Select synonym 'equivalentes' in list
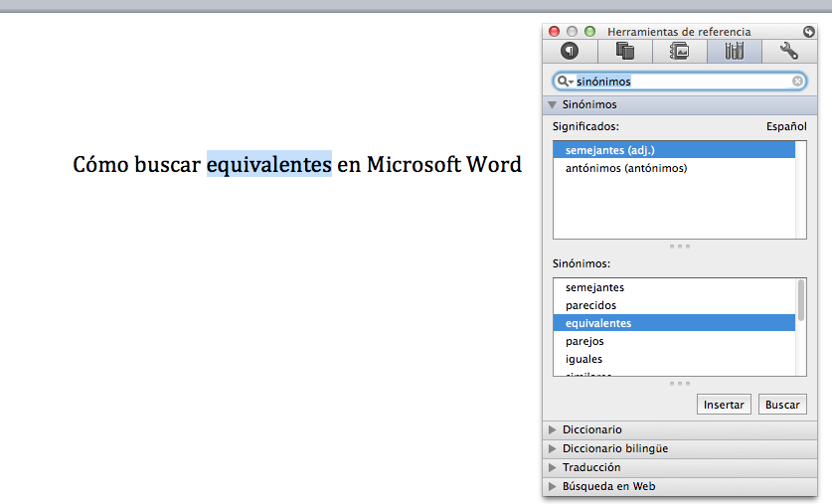The height and width of the screenshot is (504, 832). 674,323
